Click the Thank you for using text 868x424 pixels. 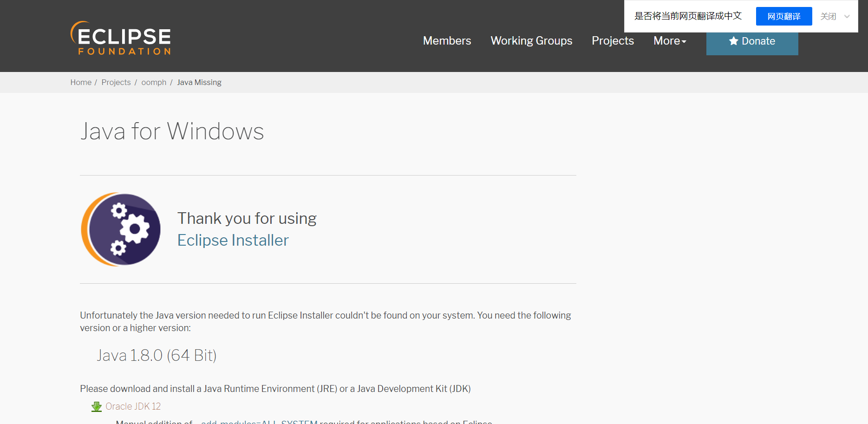(x=247, y=218)
